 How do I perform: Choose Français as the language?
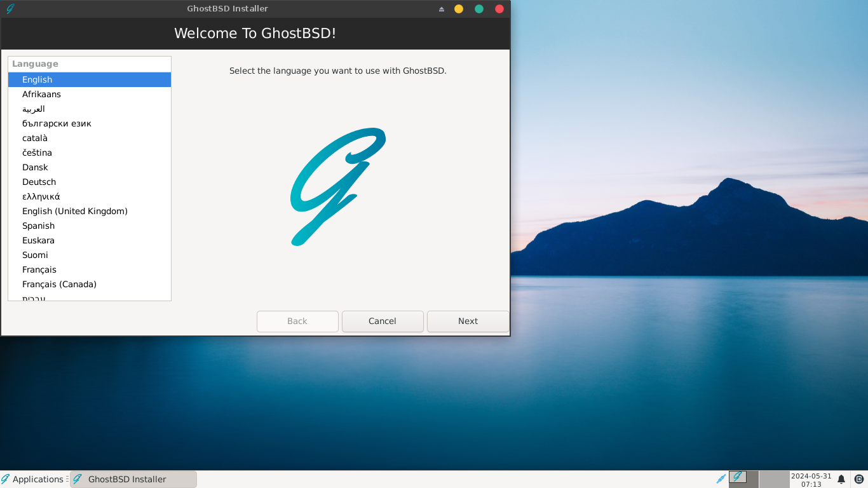coord(90,269)
